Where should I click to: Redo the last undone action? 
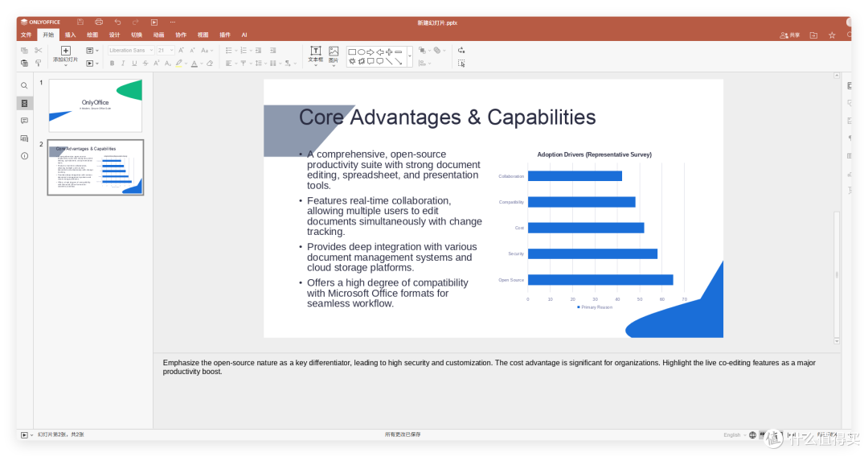pyautogui.click(x=136, y=23)
